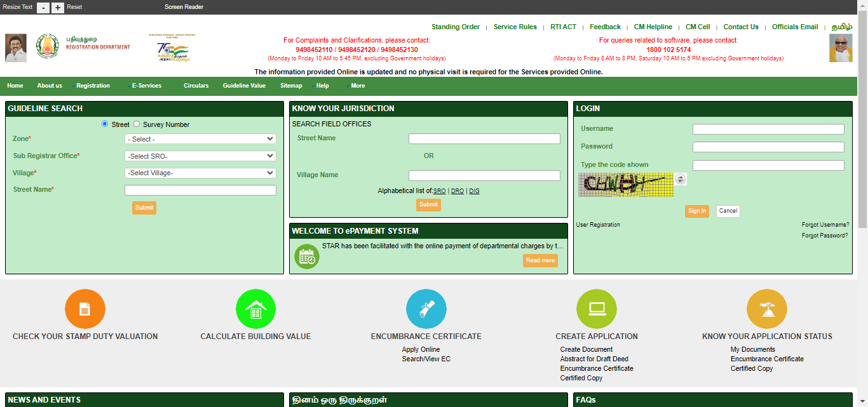Image resolution: width=868 pixels, height=407 pixels.
Task: Select the Know Your Application Status icon
Action: tap(766, 309)
